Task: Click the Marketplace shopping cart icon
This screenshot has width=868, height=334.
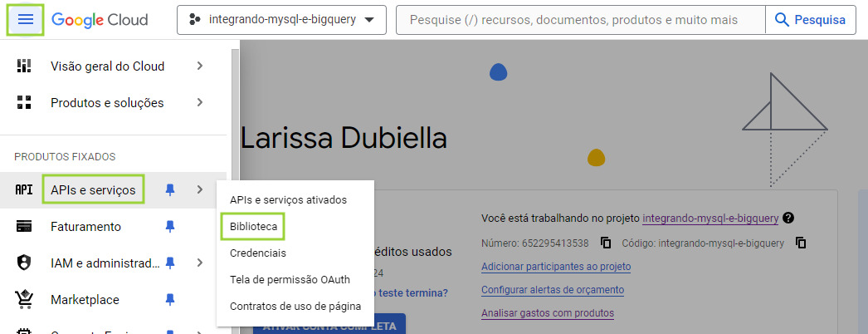Action: coord(24,299)
